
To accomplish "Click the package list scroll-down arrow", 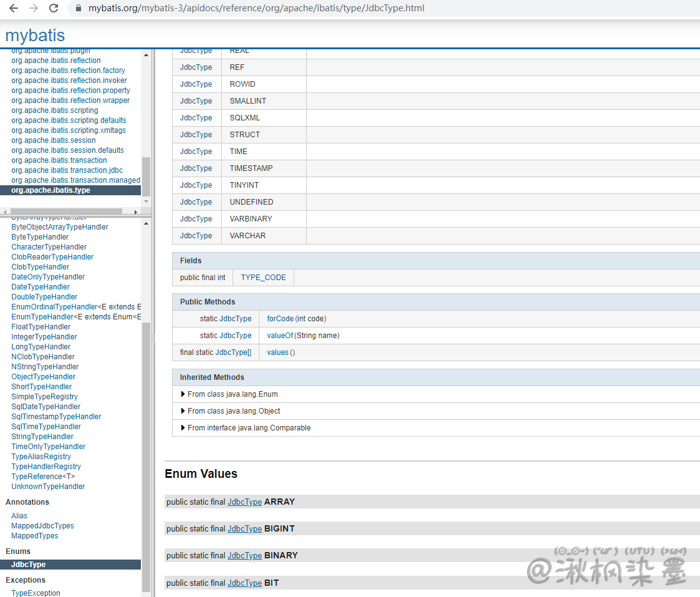I will pos(146,201).
